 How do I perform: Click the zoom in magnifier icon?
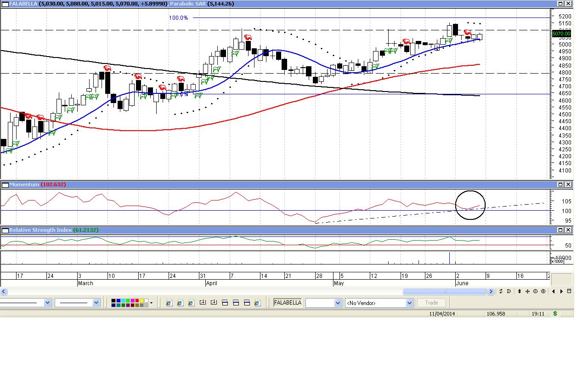(543, 291)
